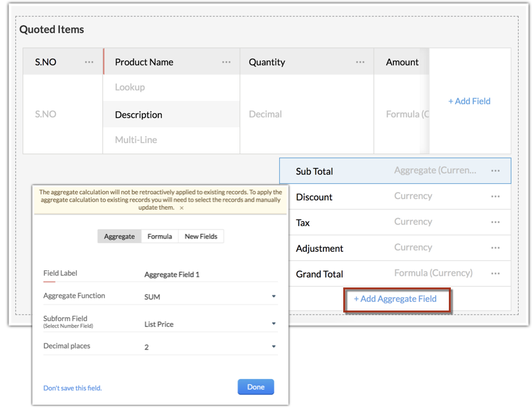Expand the Aggregate Function SUM dropdown

[x=274, y=297]
